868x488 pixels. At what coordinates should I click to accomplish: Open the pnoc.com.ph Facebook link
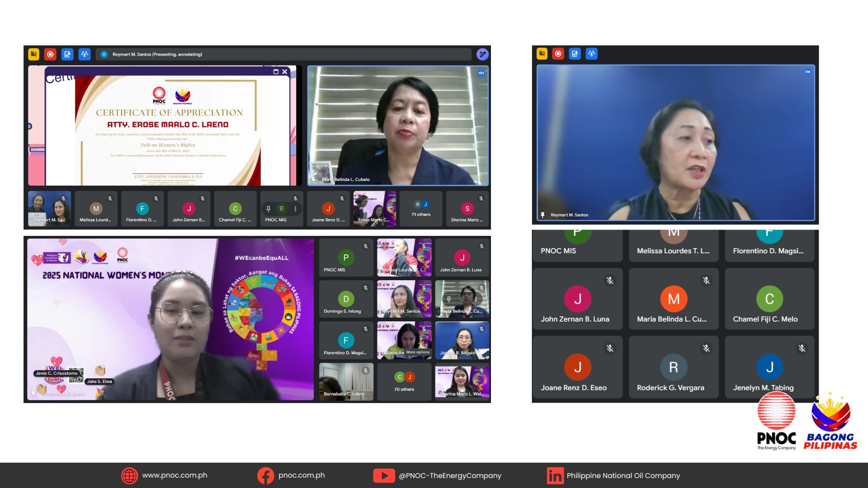(x=302, y=475)
